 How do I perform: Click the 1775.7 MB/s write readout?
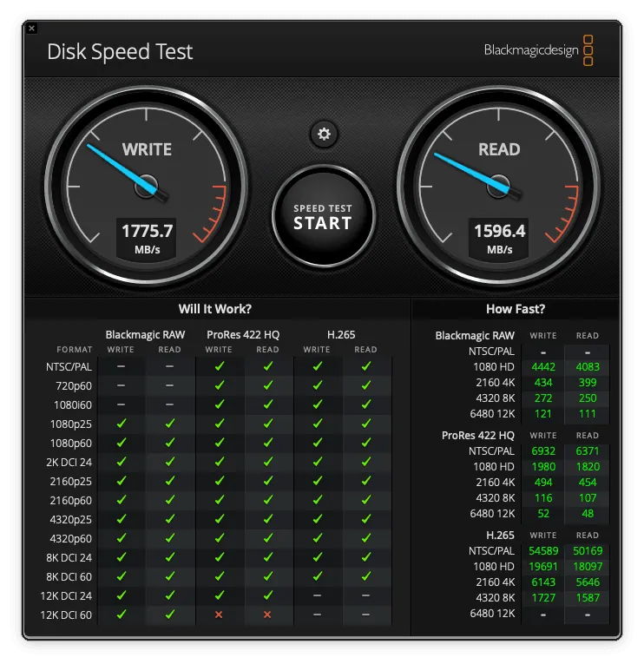147,237
